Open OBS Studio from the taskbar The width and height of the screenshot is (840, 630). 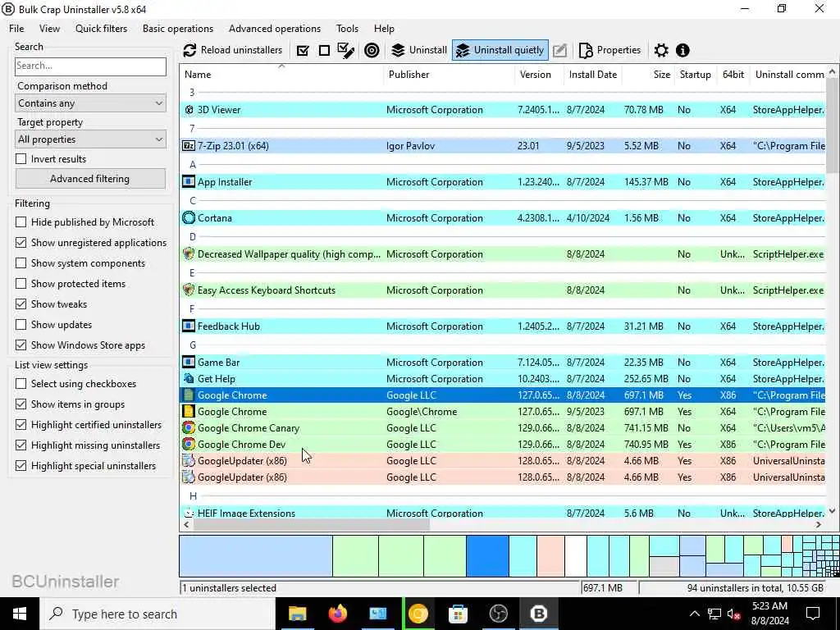click(x=498, y=614)
